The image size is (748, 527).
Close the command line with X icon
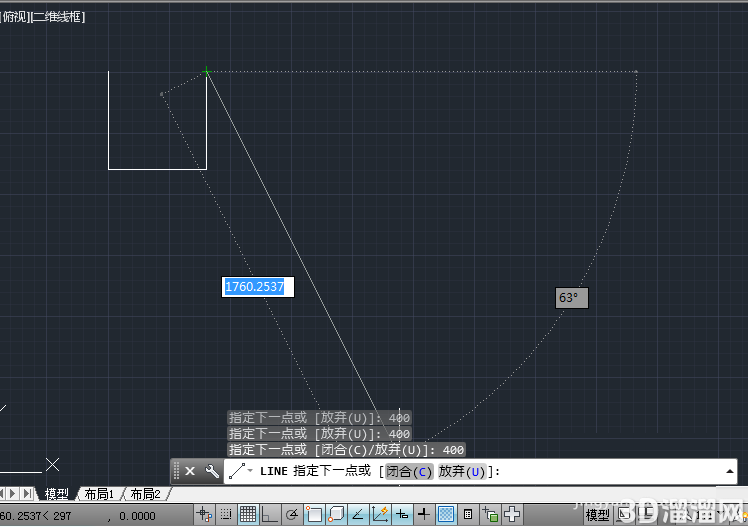pyautogui.click(x=190, y=471)
